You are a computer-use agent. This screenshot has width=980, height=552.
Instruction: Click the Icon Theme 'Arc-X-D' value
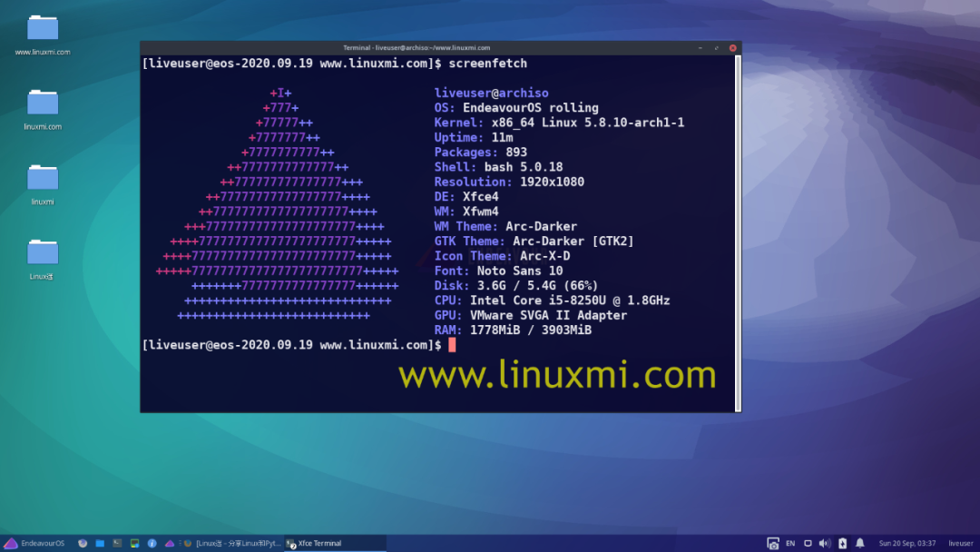coord(545,256)
